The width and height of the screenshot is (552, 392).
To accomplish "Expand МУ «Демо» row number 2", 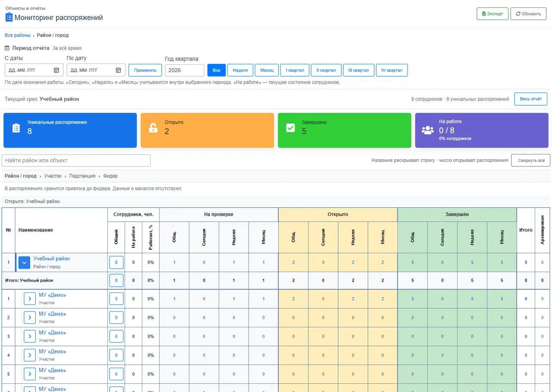I will coord(29,317).
